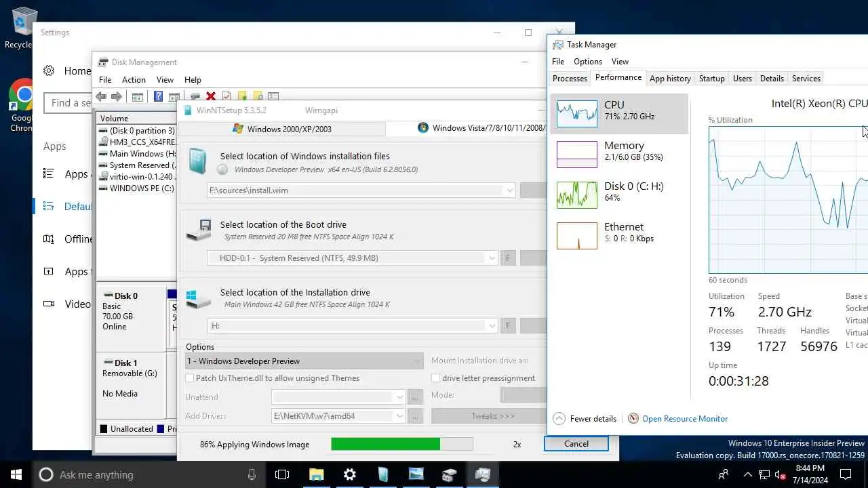The height and width of the screenshot is (488, 868).
Task: Click the Task Manager title bar icon
Action: click(x=558, y=45)
